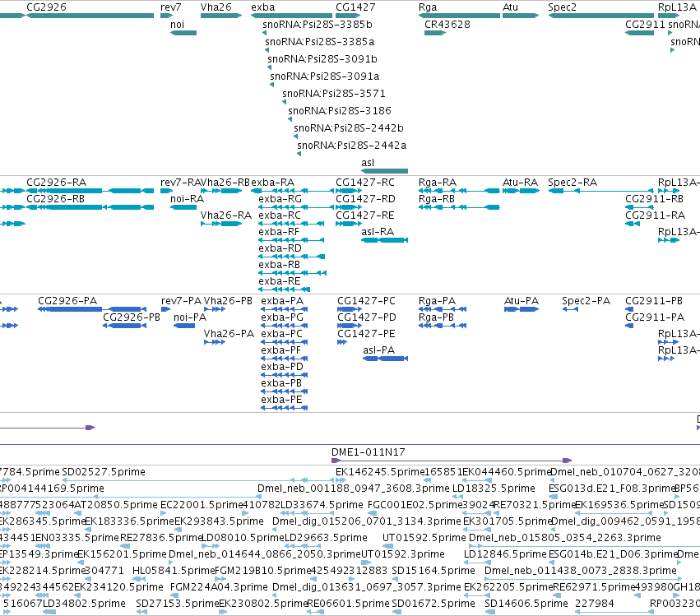Click the exba-RG transcript label
Image resolution: width=700 pixels, height=616 pixels.
tap(280, 199)
